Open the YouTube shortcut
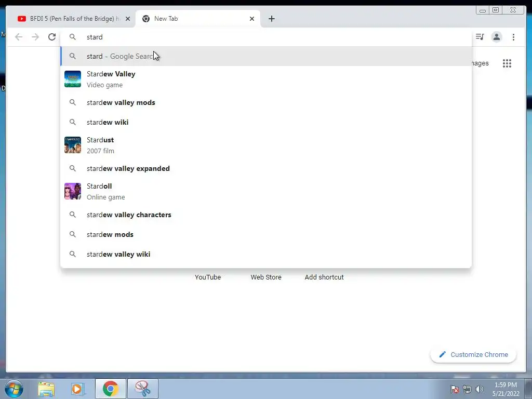The height and width of the screenshot is (399, 532). pyautogui.click(x=208, y=277)
